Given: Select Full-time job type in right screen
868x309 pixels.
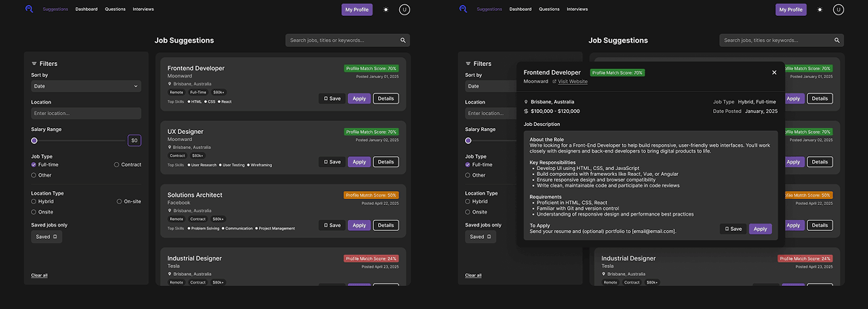Looking at the screenshot, I should (x=467, y=164).
